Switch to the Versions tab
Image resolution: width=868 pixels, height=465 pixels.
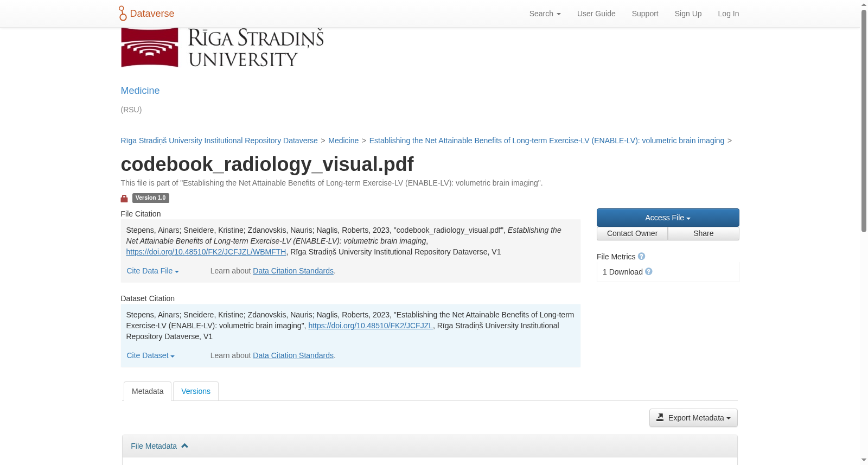pyautogui.click(x=196, y=391)
